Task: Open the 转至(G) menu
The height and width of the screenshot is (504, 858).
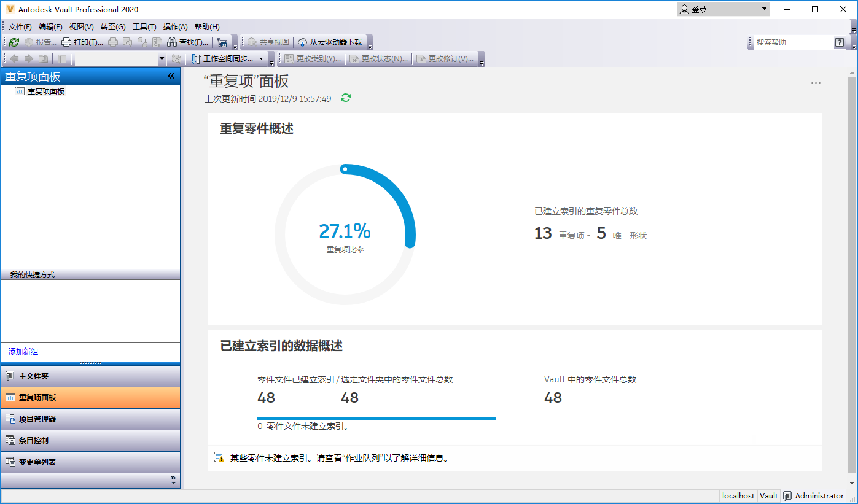Action: point(113,27)
